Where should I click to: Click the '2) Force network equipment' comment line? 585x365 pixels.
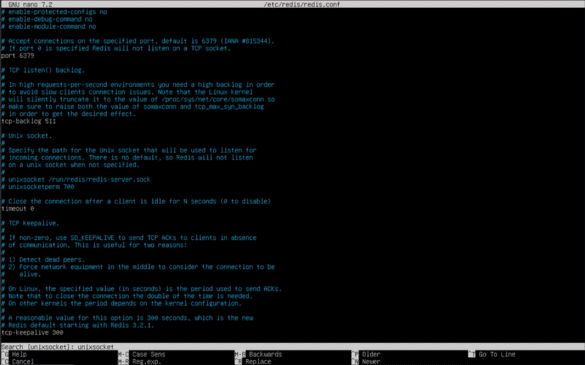(138, 267)
